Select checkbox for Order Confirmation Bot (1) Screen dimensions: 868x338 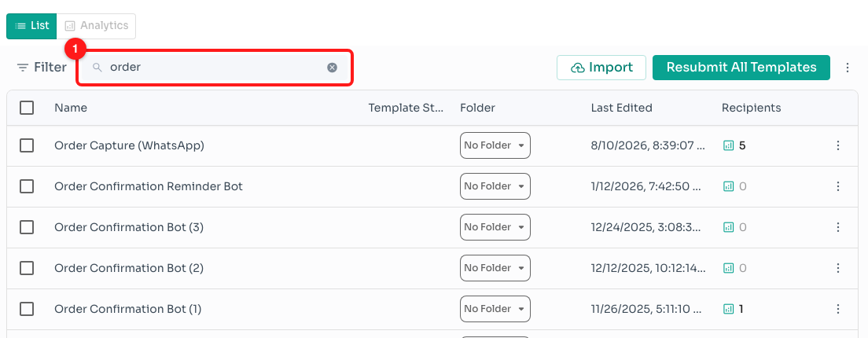pyautogui.click(x=27, y=309)
